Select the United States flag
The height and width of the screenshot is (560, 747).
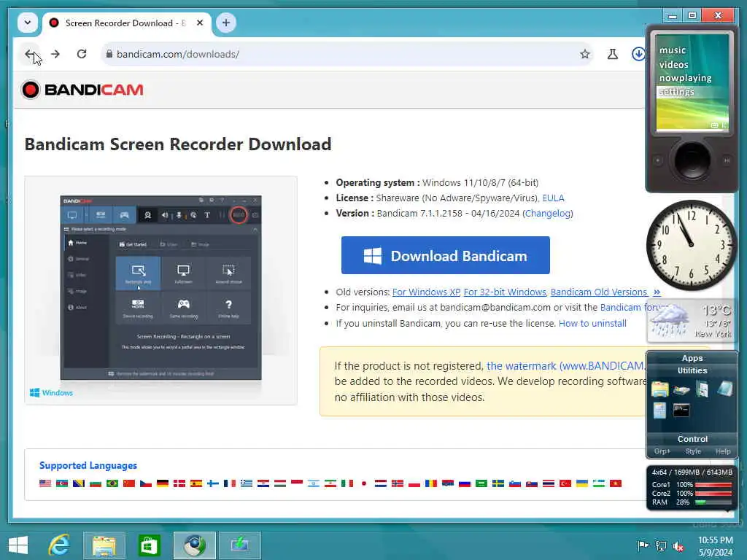click(x=45, y=483)
